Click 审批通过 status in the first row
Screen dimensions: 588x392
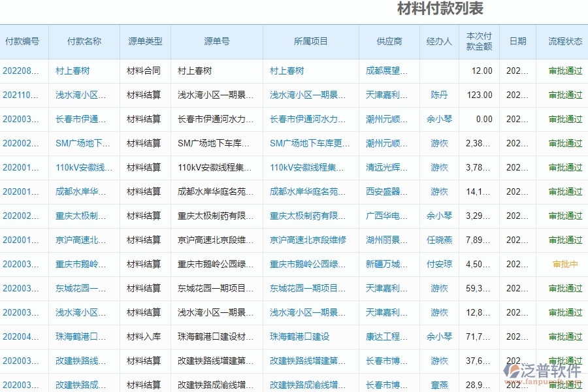pos(563,71)
